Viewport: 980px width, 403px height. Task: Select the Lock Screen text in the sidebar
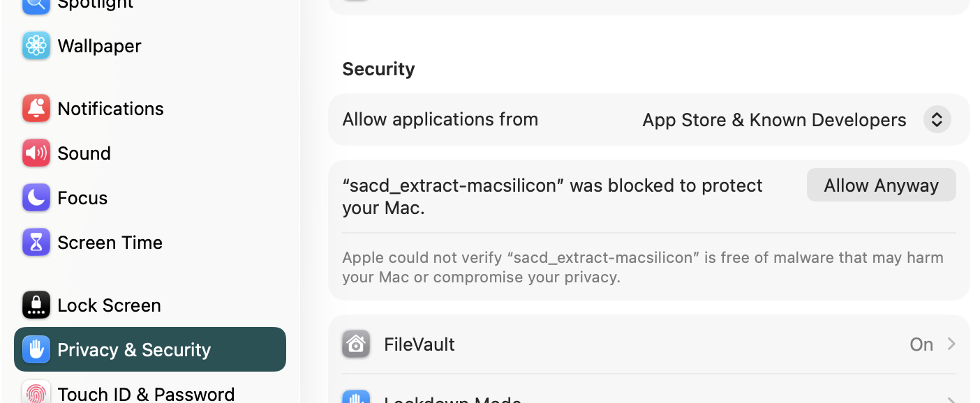click(109, 305)
